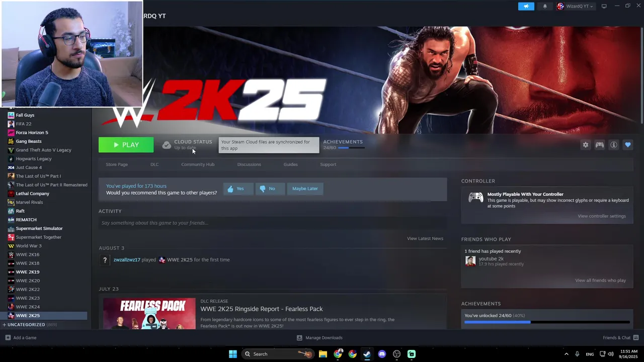
Task: Click the unknown avatar question mark icon
Action: click(105, 260)
